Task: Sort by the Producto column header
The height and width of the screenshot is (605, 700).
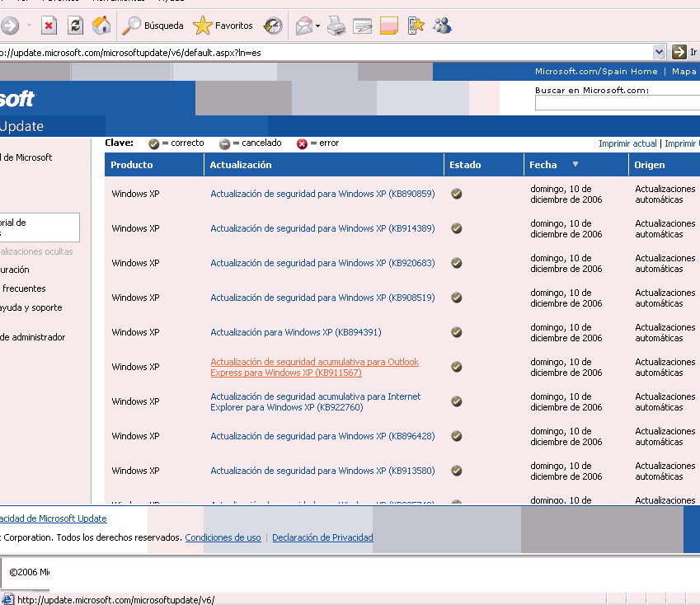Action: [x=132, y=165]
